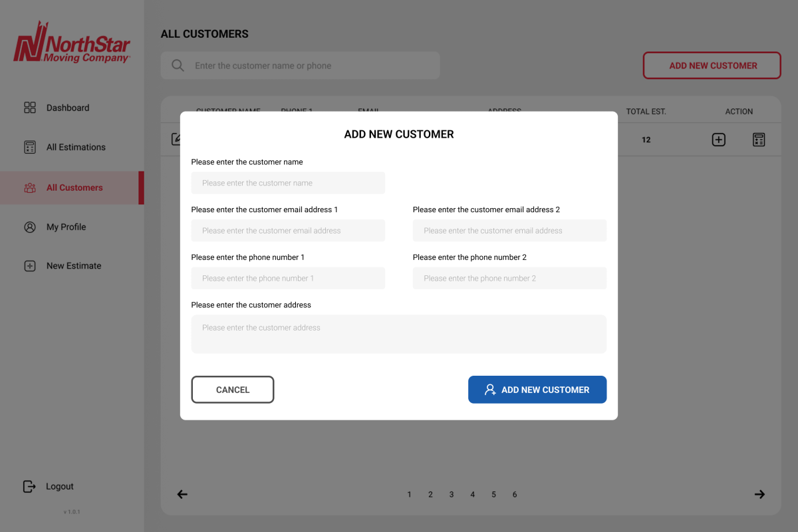Click the Logout exit icon
The width and height of the screenshot is (798, 532).
(29, 486)
